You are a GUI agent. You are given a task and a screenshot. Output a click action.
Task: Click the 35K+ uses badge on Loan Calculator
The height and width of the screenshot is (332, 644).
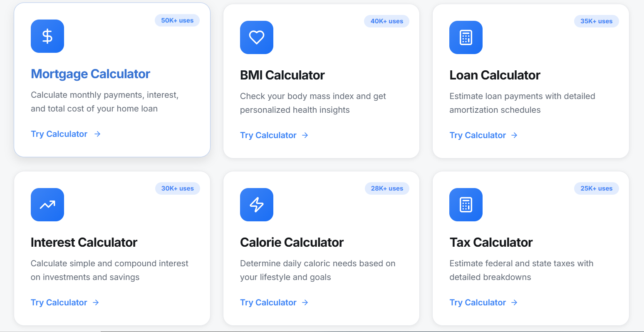[x=596, y=21]
